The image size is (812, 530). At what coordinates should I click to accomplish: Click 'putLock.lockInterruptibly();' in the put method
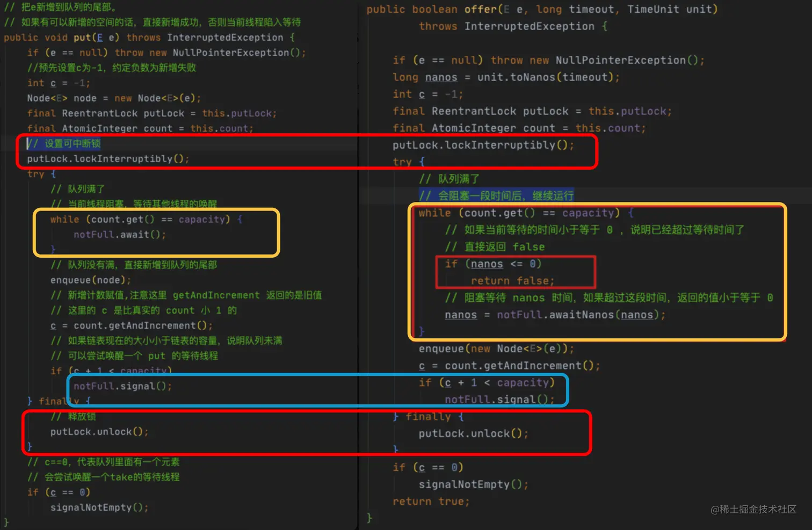pos(108,158)
